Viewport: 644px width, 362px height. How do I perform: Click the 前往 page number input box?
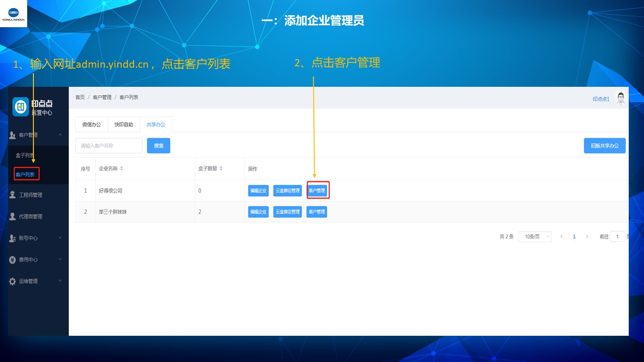tap(617, 237)
